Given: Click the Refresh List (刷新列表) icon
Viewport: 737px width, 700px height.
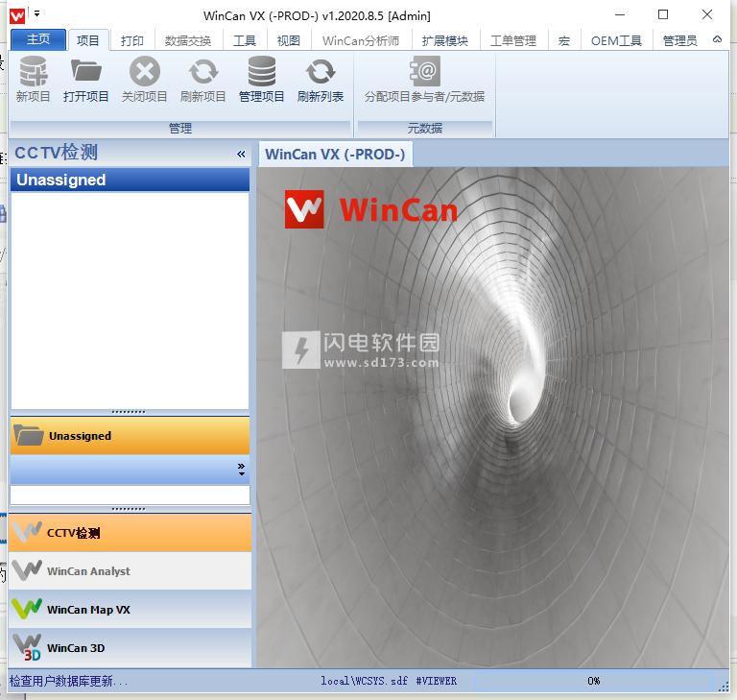Looking at the screenshot, I should [x=321, y=71].
